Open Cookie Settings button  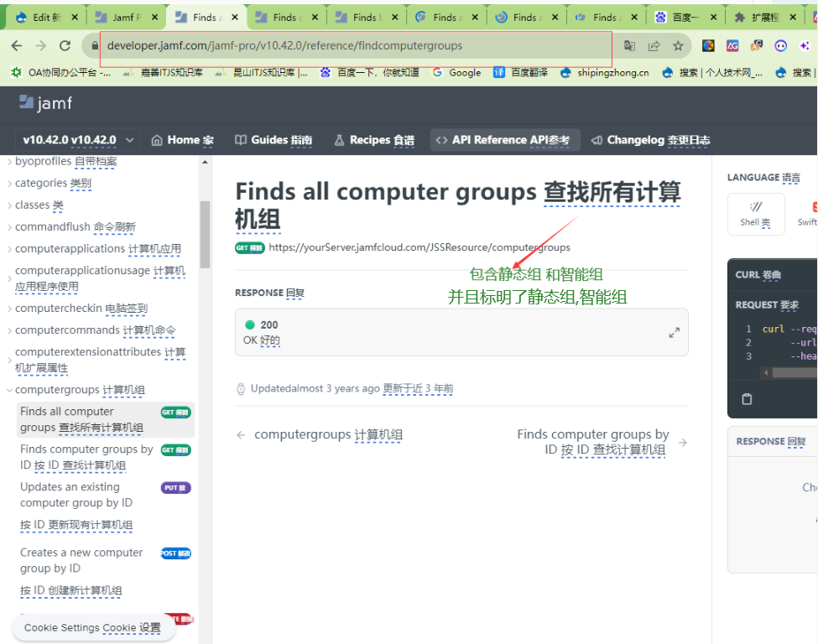92,627
